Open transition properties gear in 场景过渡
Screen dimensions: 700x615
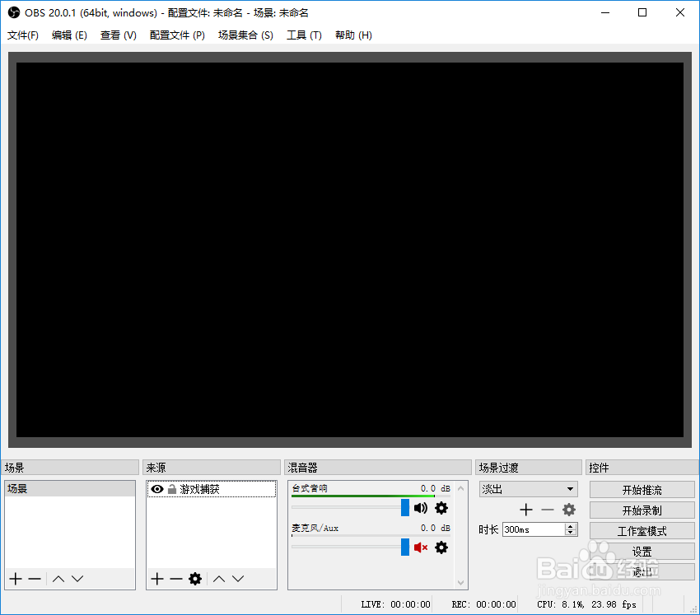pyautogui.click(x=568, y=510)
